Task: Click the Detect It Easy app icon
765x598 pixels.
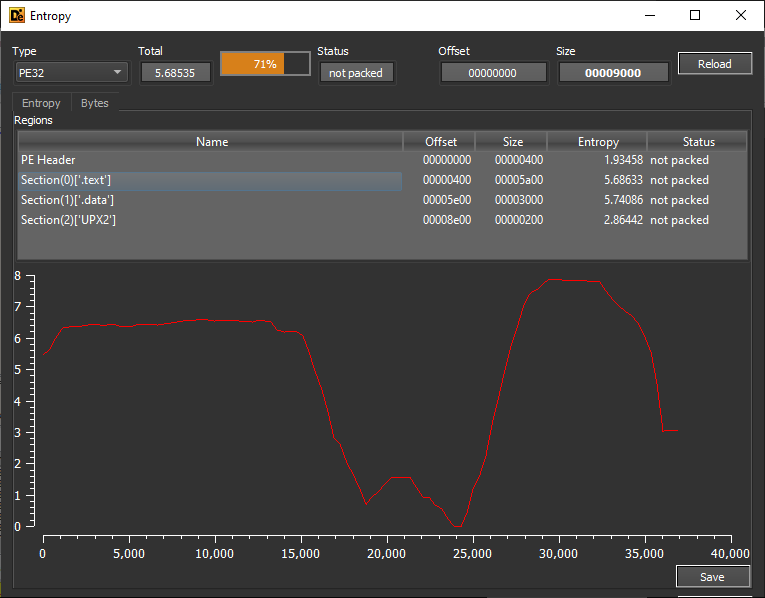Action: [x=16, y=16]
